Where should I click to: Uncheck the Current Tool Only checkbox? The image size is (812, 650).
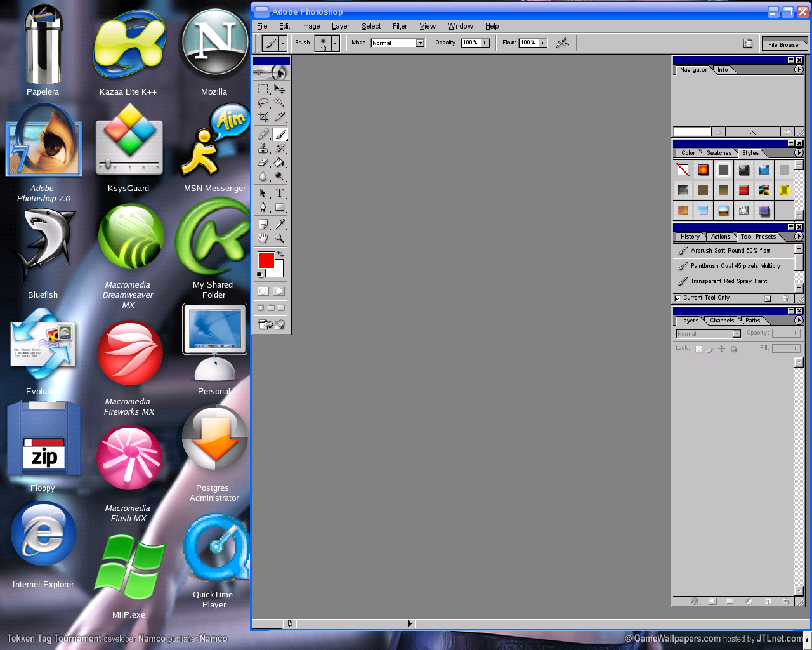(x=678, y=298)
